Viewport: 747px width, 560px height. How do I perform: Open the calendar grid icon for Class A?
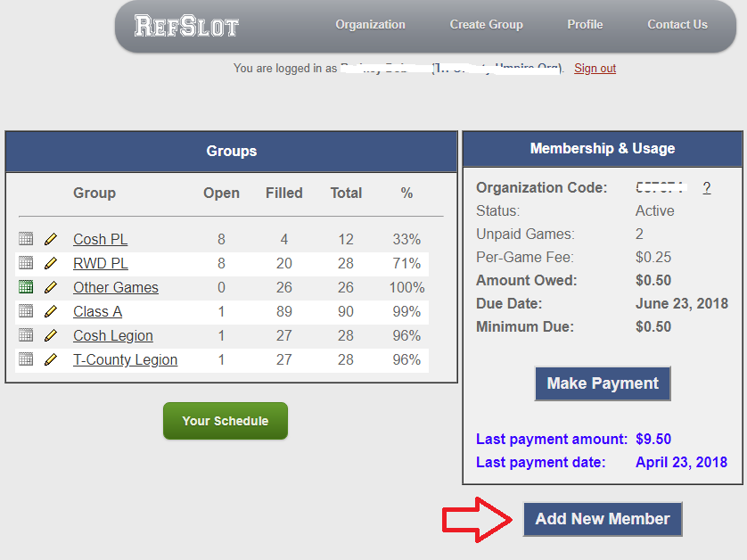(26, 311)
